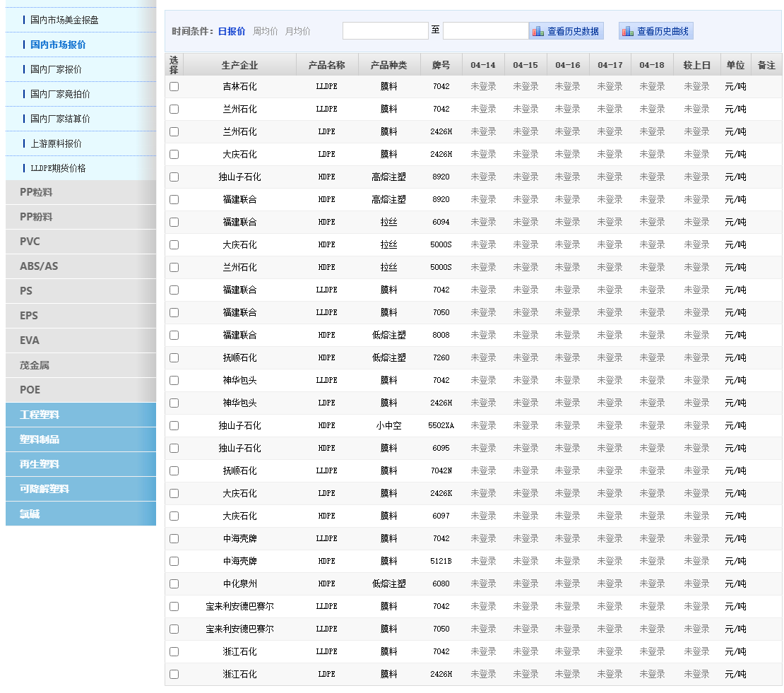Expand the PP粒料 category in the sidebar
This screenshot has width=784, height=693.
click(x=81, y=192)
